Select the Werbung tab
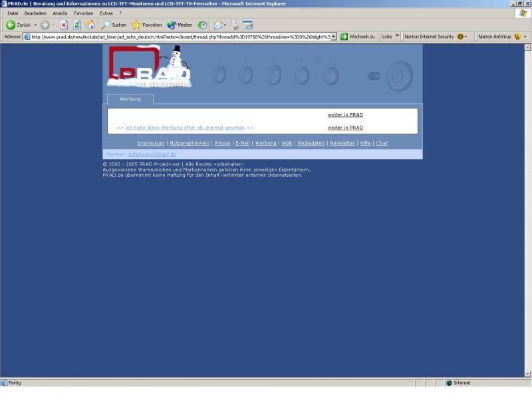 click(130, 99)
